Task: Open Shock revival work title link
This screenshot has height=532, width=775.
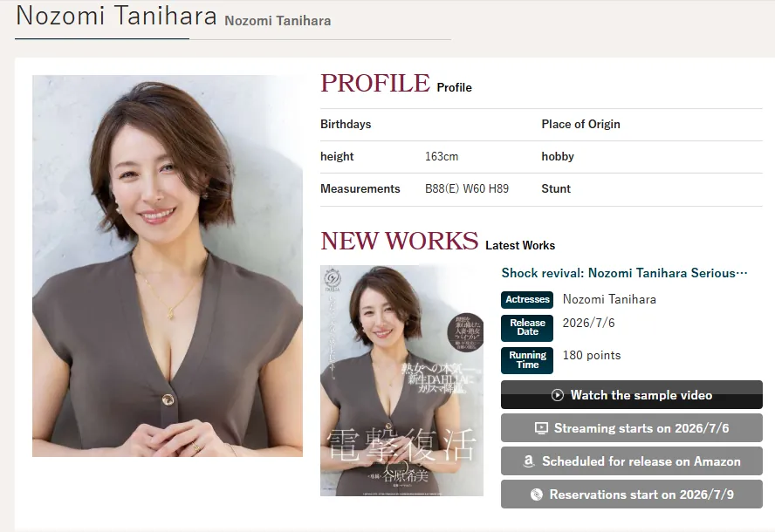Action: (624, 273)
